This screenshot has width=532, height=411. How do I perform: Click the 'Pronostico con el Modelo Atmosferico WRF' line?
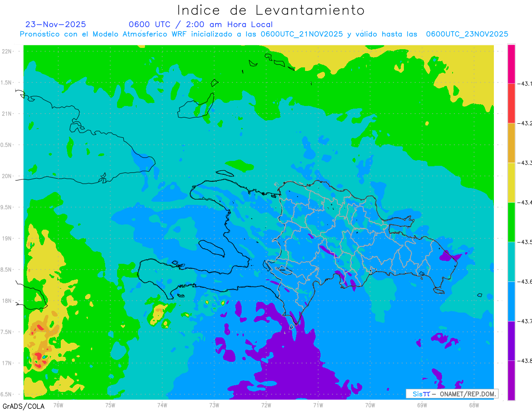(264, 34)
